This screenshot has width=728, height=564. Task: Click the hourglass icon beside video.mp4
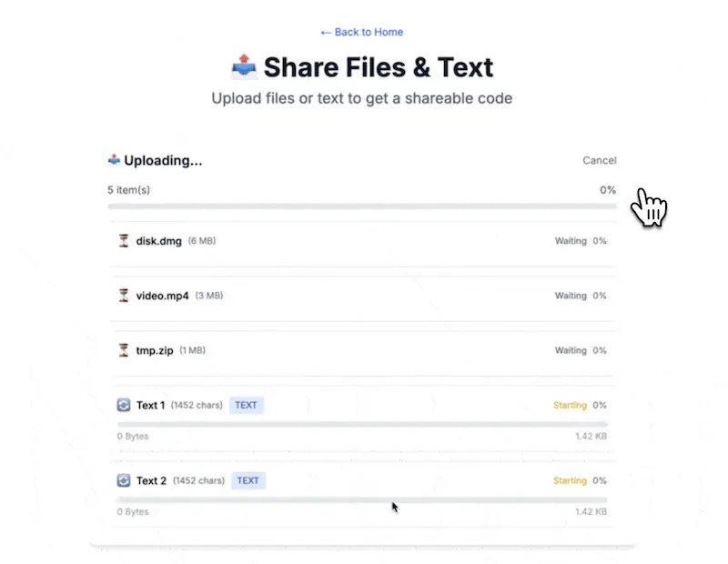124,296
